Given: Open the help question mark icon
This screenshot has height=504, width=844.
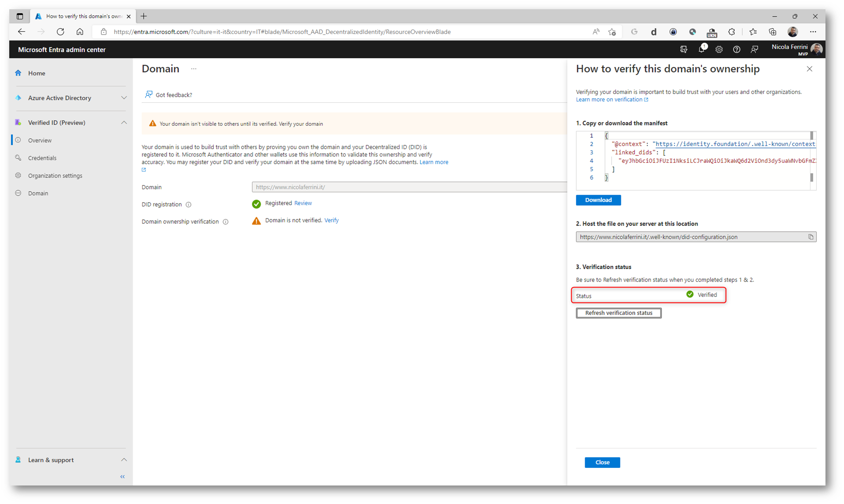Looking at the screenshot, I should tap(736, 49).
